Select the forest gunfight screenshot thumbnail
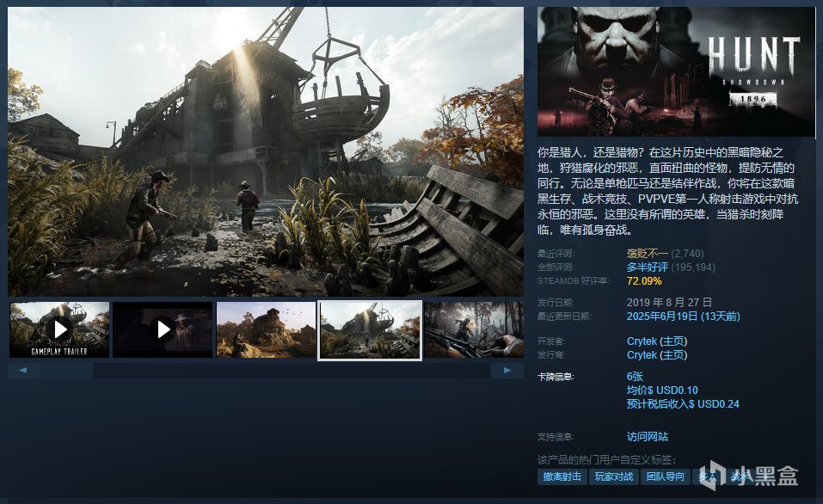 coord(474,329)
